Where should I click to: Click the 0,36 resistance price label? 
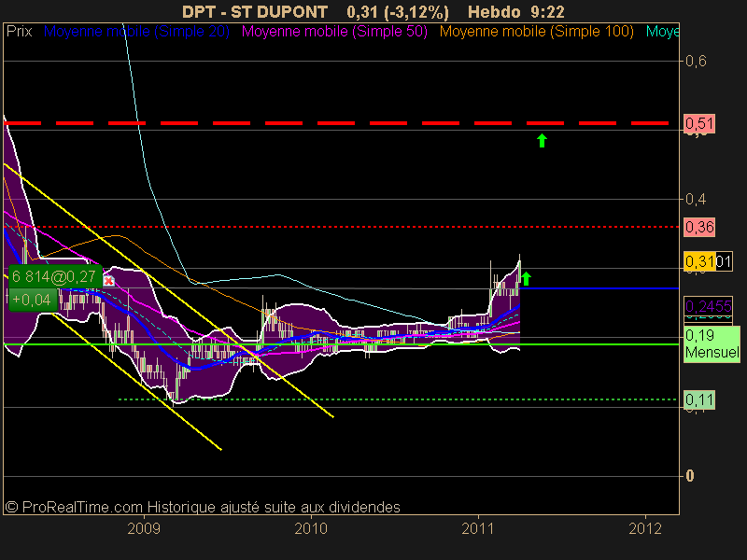(698, 227)
